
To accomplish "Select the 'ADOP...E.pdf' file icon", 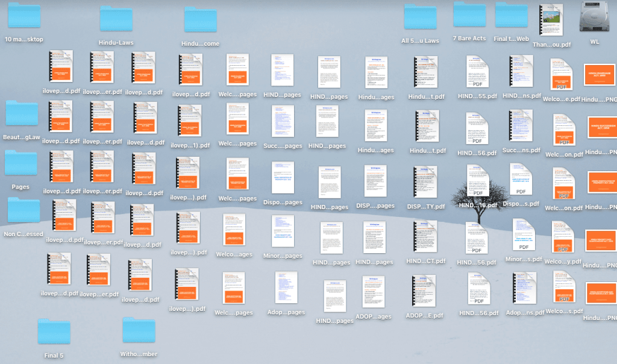I will click(424, 291).
